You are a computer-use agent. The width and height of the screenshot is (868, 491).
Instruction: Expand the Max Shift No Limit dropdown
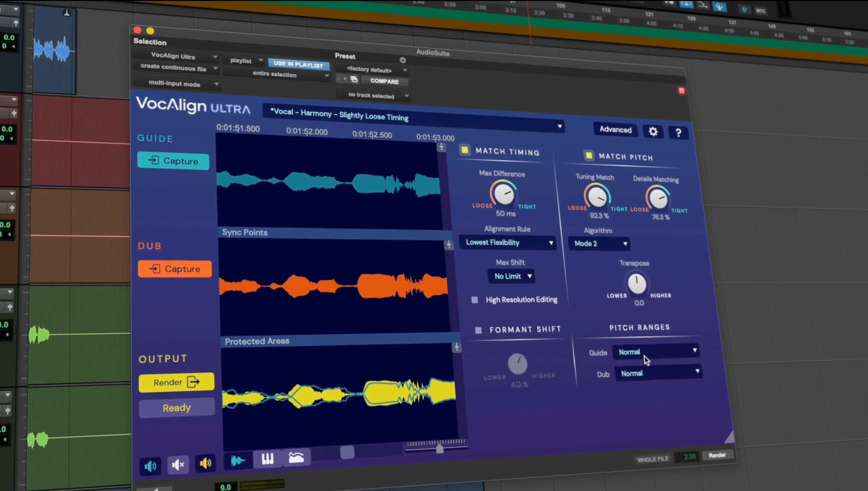(x=512, y=276)
